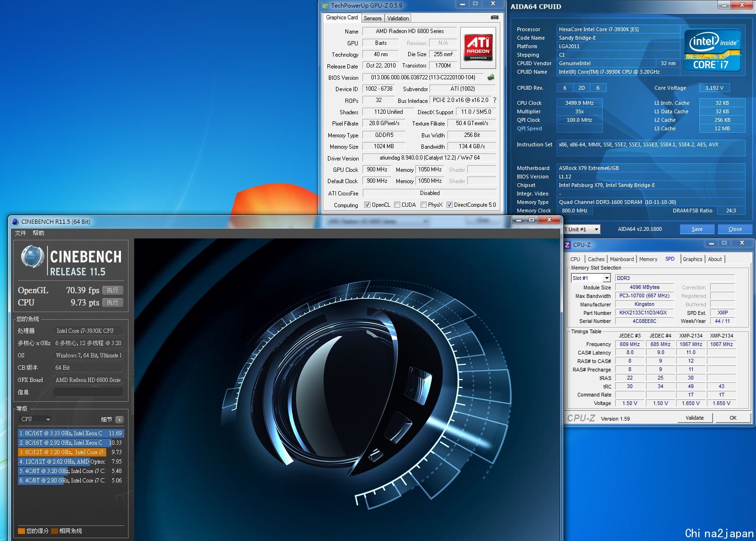Open the 文件 menu in Cinebench
The image size is (756, 541).
pos(20,233)
